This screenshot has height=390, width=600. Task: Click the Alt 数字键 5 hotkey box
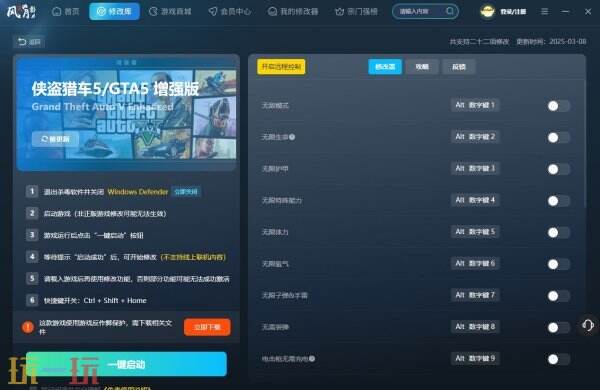coord(475,232)
